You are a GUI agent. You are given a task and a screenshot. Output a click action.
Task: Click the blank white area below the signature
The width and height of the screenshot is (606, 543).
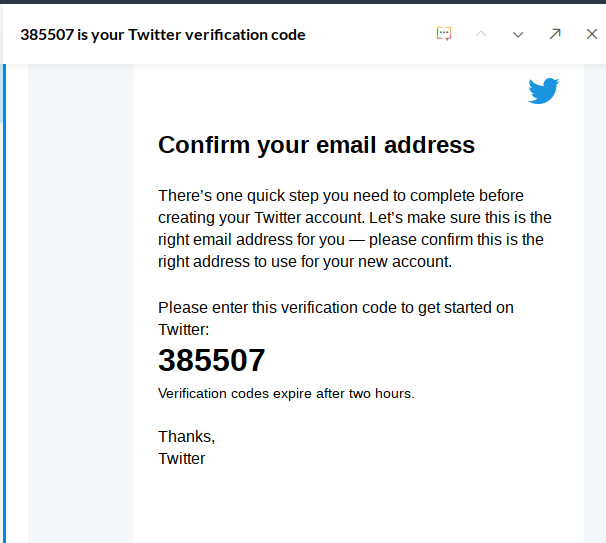(360, 505)
